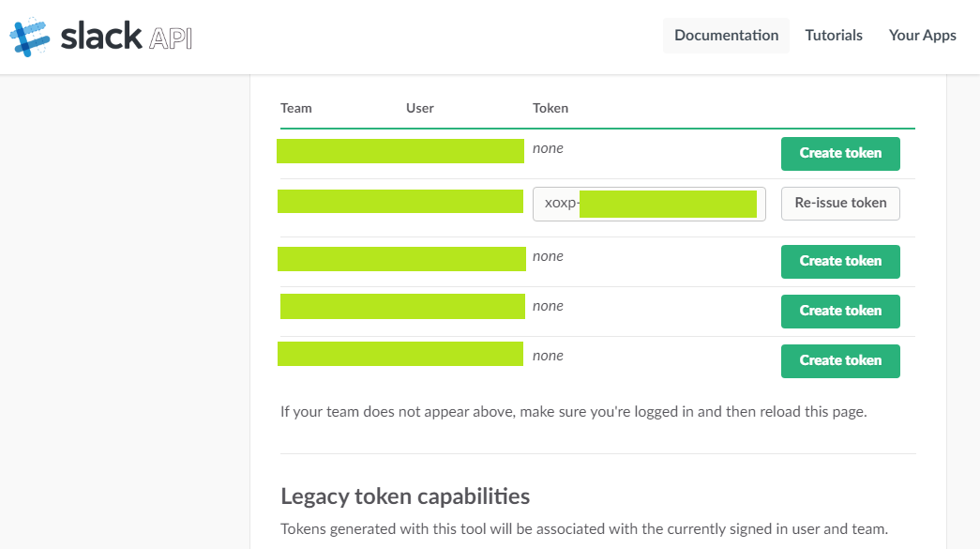Click the "If your team does not appear" note

573,411
